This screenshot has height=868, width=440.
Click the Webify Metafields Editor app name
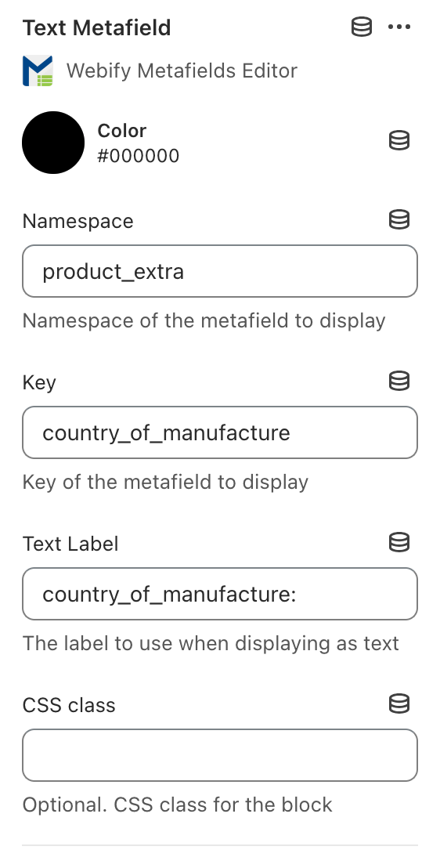point(182,71)
